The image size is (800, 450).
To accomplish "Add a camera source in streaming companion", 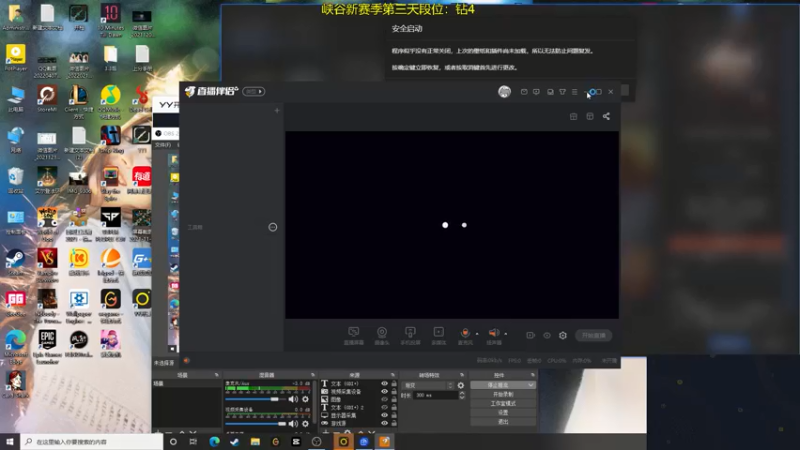I will (x=382, y=332).
